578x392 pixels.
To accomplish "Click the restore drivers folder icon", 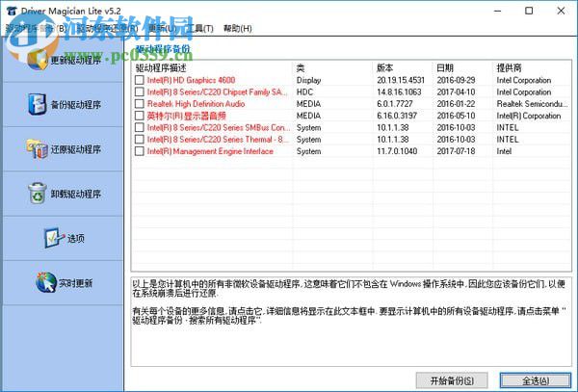I will click(x=38, y=149).
